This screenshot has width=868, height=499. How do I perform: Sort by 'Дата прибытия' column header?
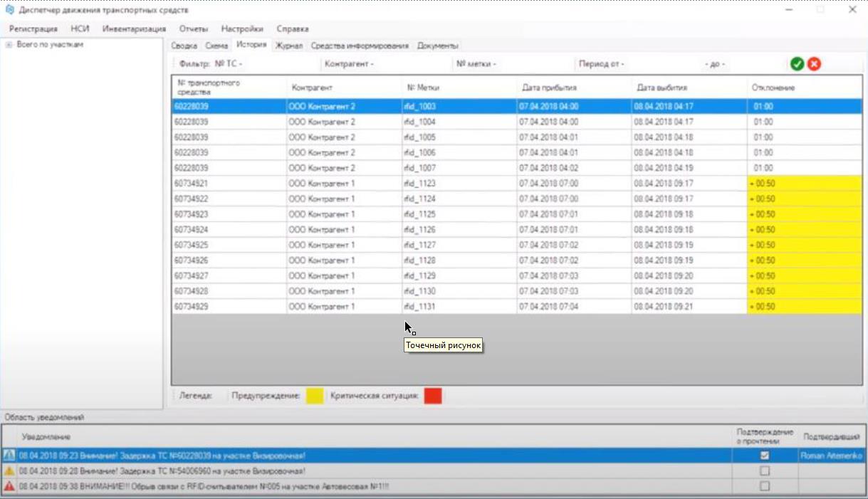coord(575,87)
